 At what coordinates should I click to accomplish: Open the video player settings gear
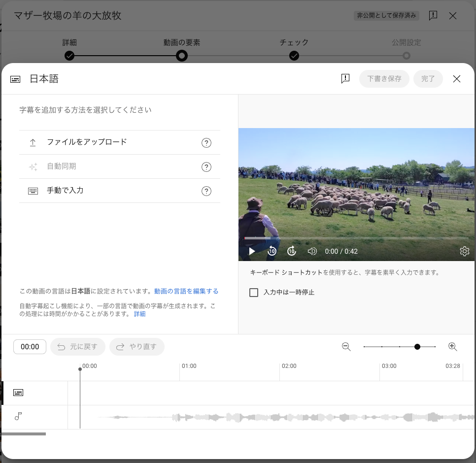pos(464,251)
